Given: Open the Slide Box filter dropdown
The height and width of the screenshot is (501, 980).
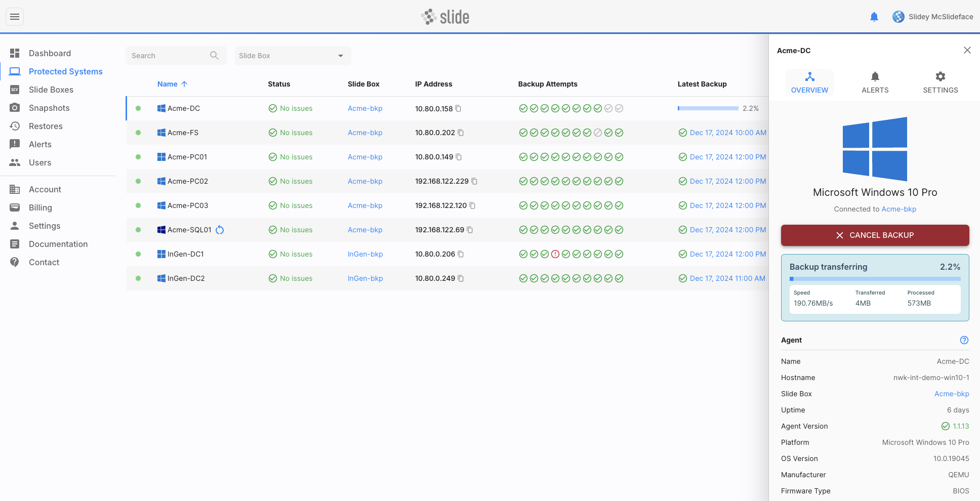Looking at the screenshot, I should 293,56.
